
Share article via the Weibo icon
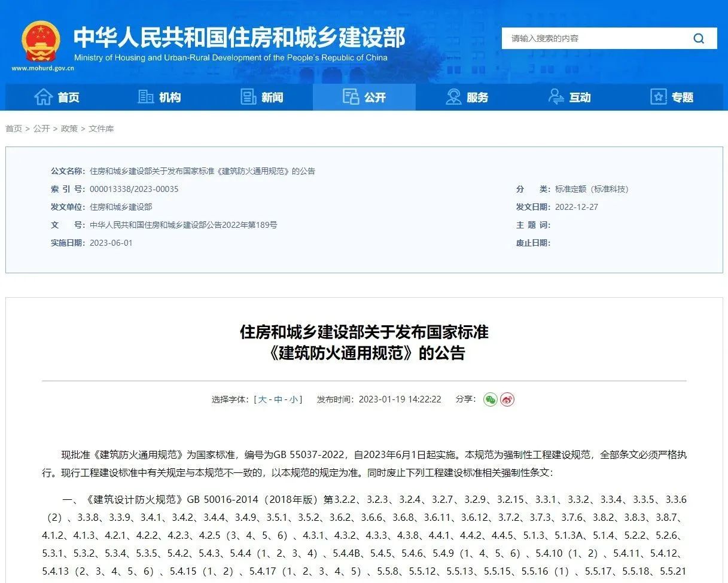(507, 399)
